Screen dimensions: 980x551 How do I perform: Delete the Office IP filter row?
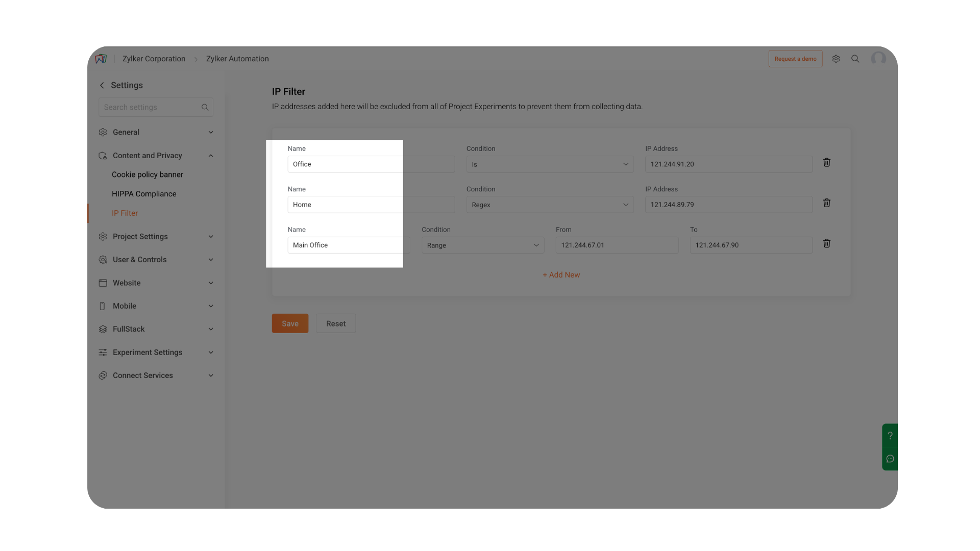pyautogui.click(x=826, y=163)
